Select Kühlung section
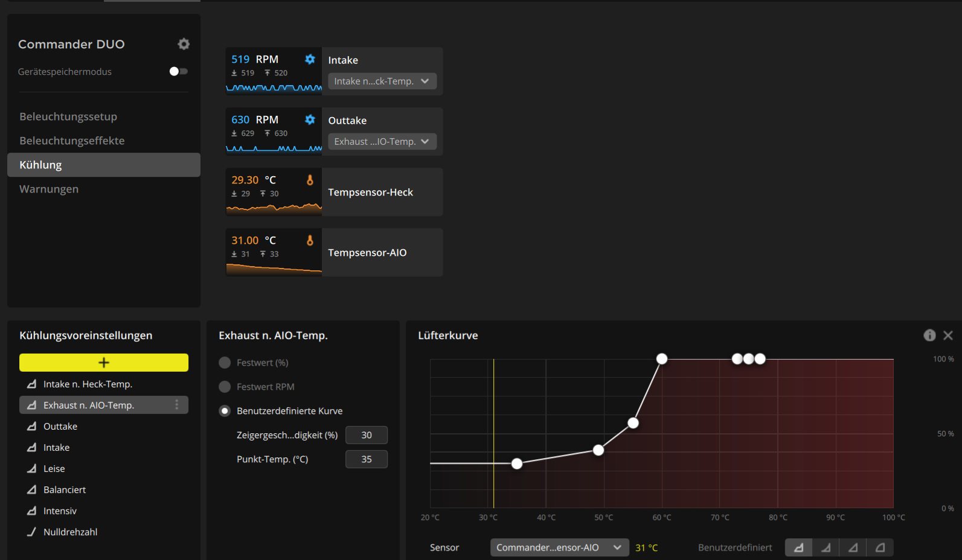Viewport: 962px width, 560px height. (x=104, y=165)
